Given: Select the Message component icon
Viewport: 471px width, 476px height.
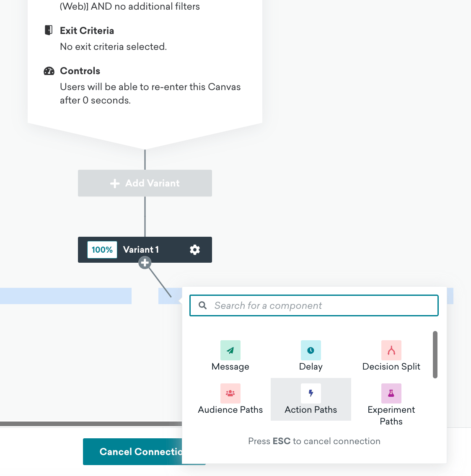Looking at the screenshot, I should click(x=230, y=350).
